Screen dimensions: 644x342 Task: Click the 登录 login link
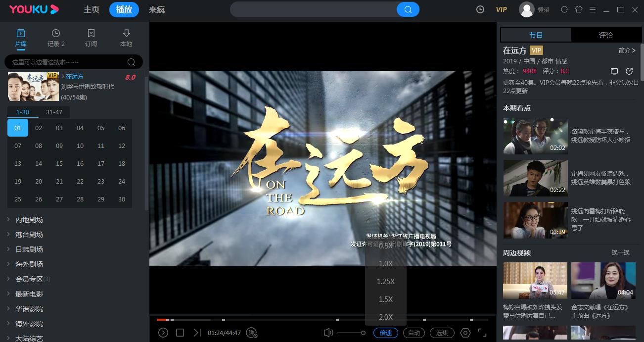pyautogui.click(x=544, y=9)
